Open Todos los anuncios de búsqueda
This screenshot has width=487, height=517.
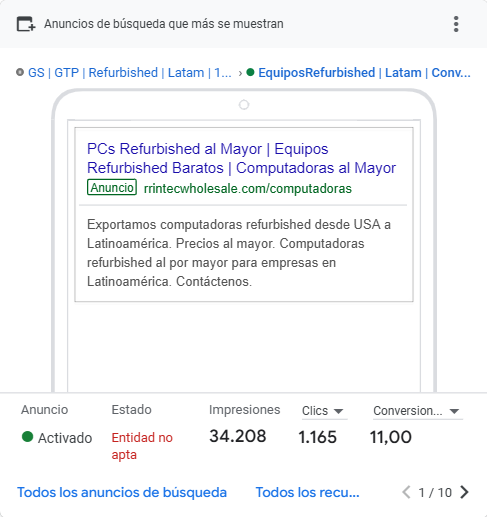pos(122,492)
